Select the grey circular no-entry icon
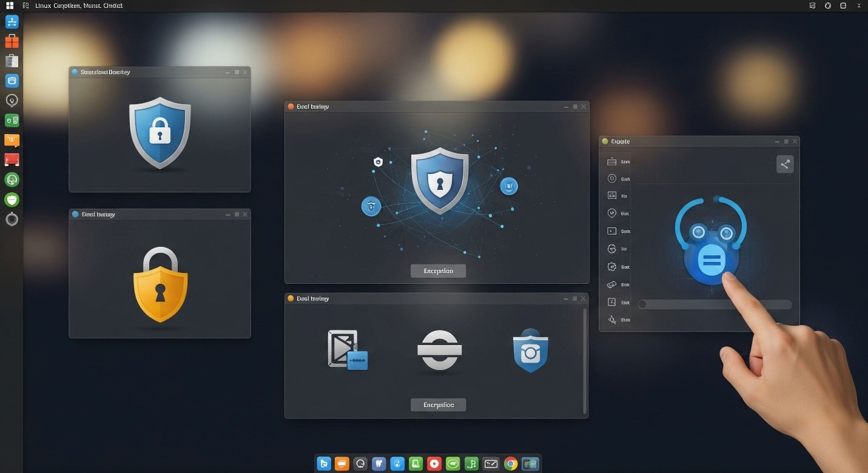This screenshot has height=473, width=868. 439,350
